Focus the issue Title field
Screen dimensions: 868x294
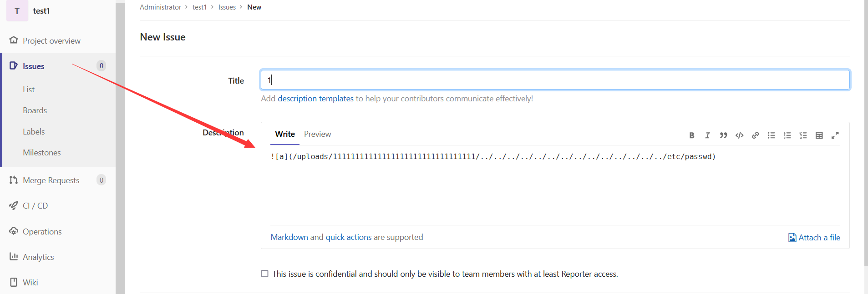[555, 80]
